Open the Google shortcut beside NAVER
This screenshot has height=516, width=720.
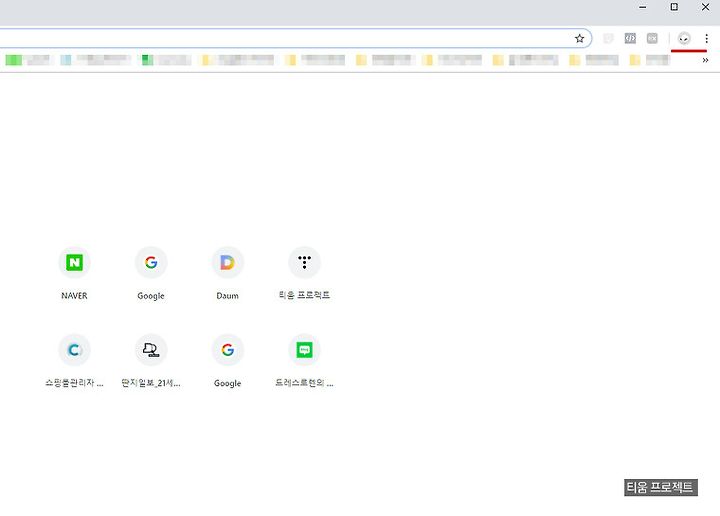pos(151,273)
